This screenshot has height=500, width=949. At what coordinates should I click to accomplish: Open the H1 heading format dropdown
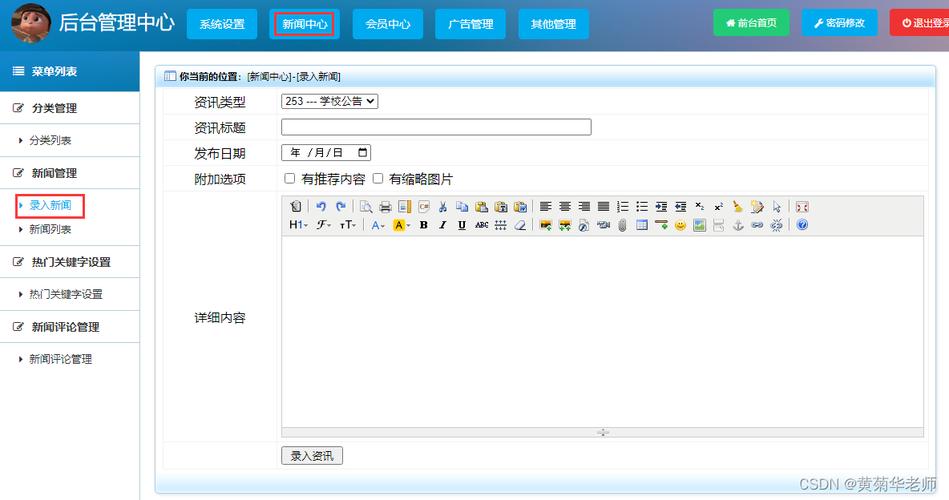298,225
